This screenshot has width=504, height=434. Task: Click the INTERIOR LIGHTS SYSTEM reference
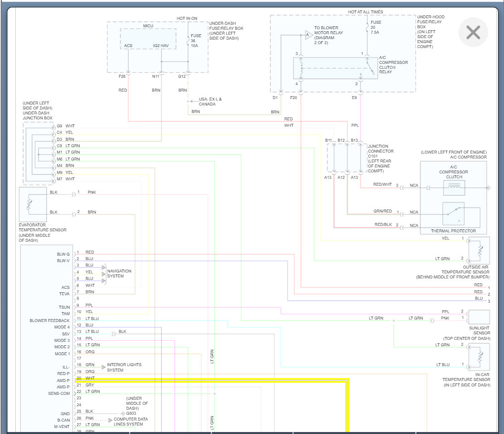tap(124, 368)
